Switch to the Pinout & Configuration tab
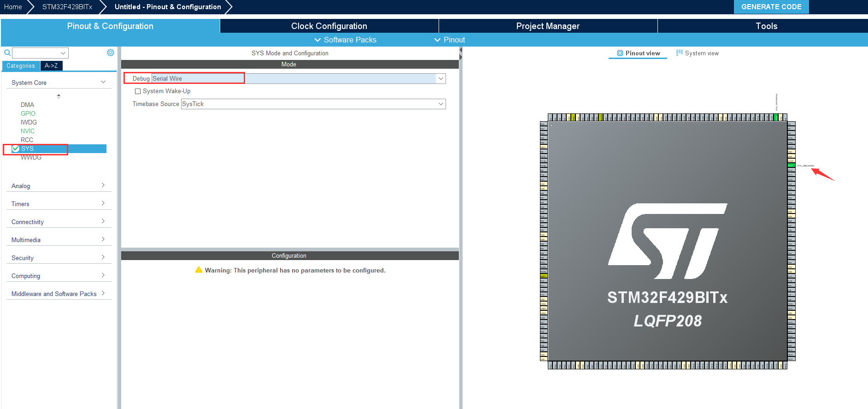This screenshot has height=409, width=868. 110,26
